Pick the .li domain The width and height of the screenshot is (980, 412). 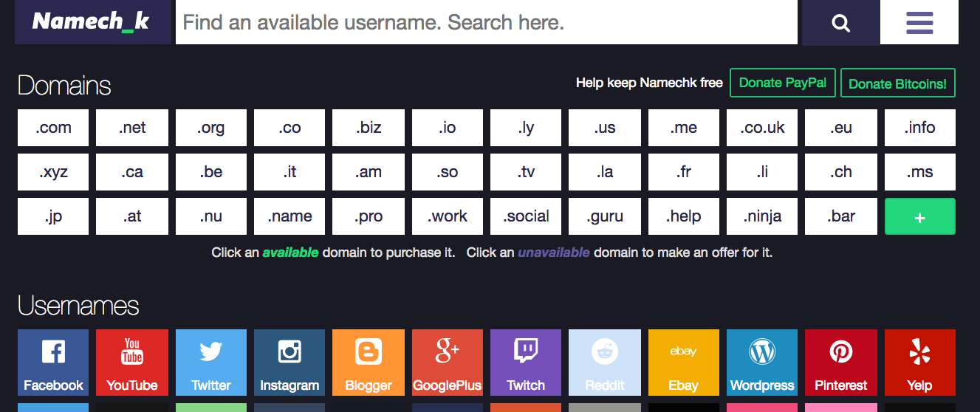click(x=762, y=172)
